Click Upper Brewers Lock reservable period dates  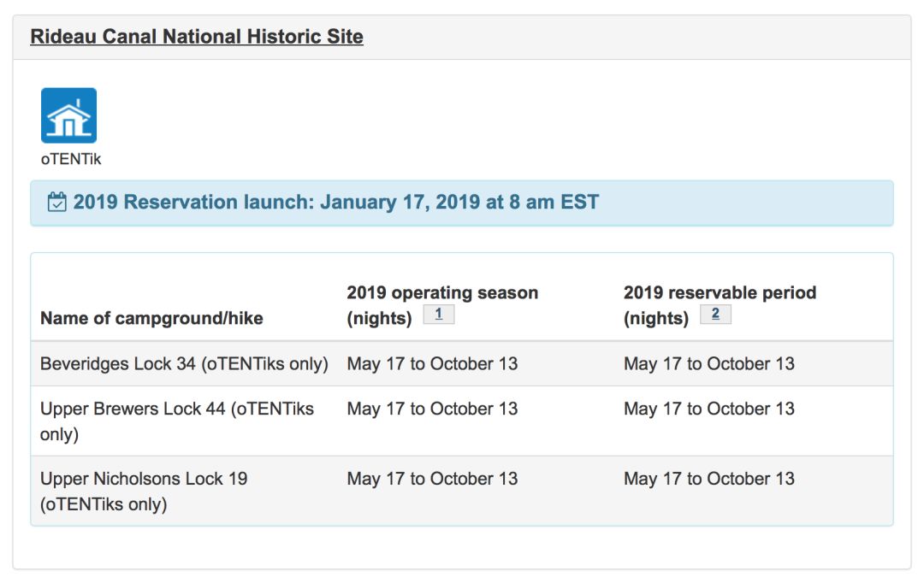coord(709,409)
